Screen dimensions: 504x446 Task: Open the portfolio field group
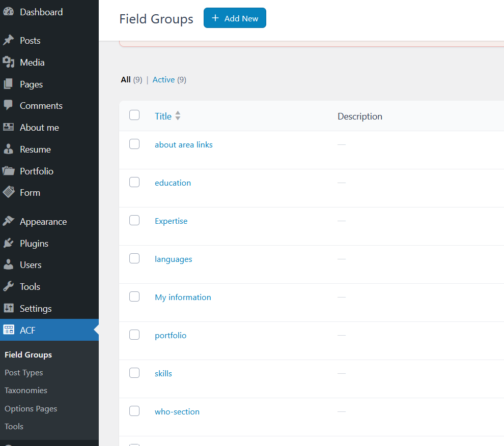tap(171, 336)
